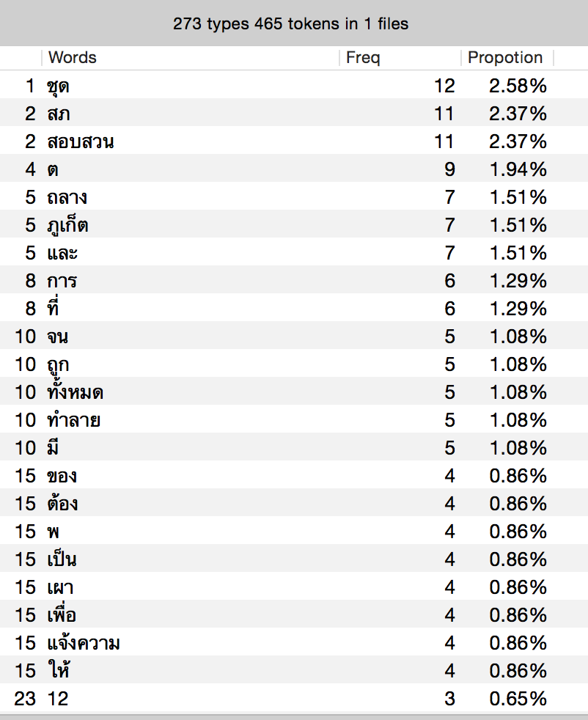The width and height of the screenshot is (588, 720).
Task: Select the ถลาง word row
Action: pyautogui.click(x=67, y=198)
